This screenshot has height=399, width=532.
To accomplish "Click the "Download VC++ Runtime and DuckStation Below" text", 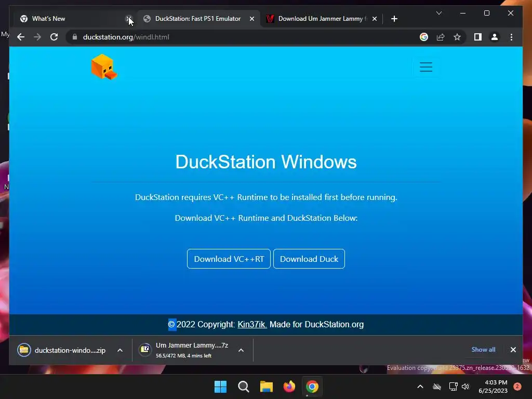I will tap(266, 218).
